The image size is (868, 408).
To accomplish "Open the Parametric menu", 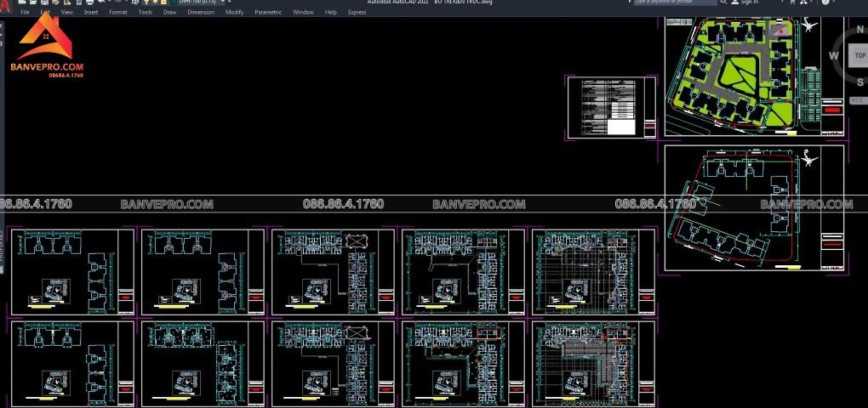I will pyautogui.click(x=268, y=12).
